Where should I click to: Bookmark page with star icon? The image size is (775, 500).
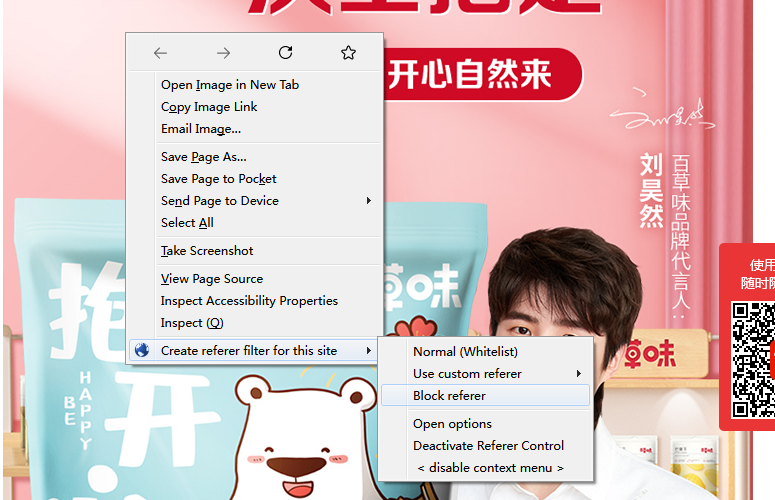[x=348, y=52]
